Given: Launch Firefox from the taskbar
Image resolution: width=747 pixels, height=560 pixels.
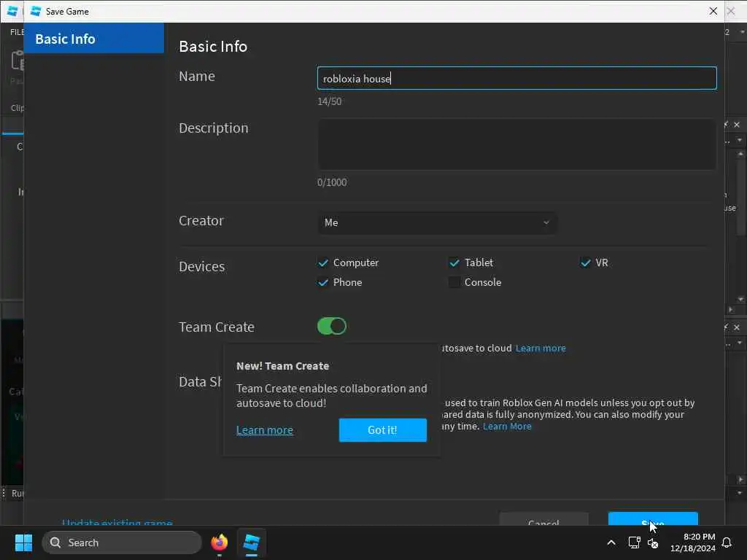Looking at the screenshot, I should pyautogui.click(x=219, y=542).
